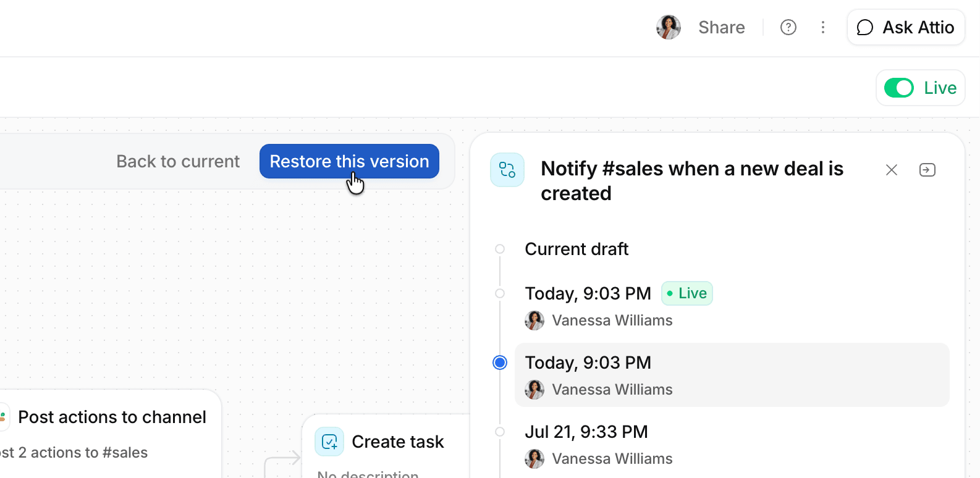This screenshot has width=980, height=478.
Task: Click Vanessa Williams avatar under Jul 21
Action: coord(534,459)
